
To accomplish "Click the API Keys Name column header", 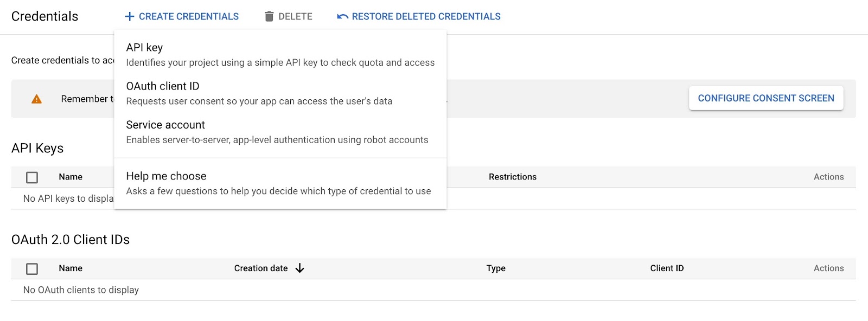I will [71, 177].
